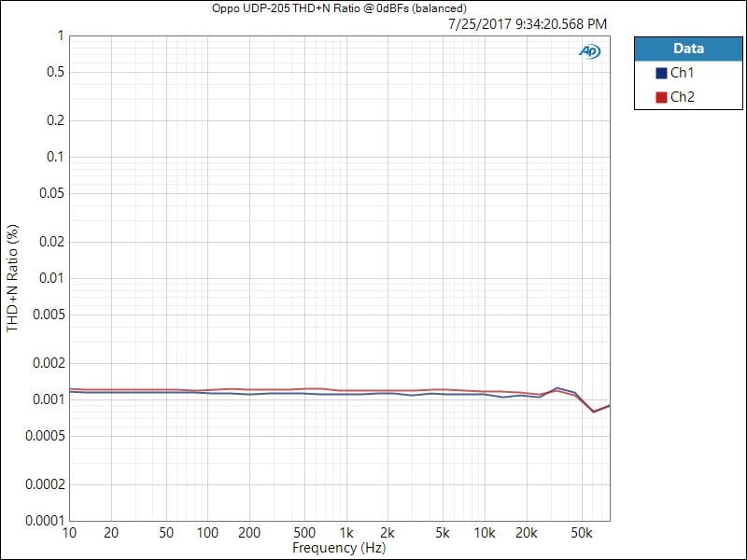Click the curve dip just past 50k
The height and width of the screenshot is (560, 747).
click(594, 412)
